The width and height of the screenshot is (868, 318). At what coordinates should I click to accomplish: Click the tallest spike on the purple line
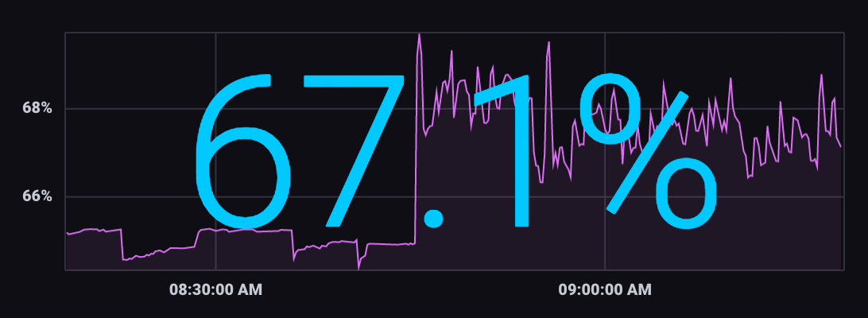[419, 35]
